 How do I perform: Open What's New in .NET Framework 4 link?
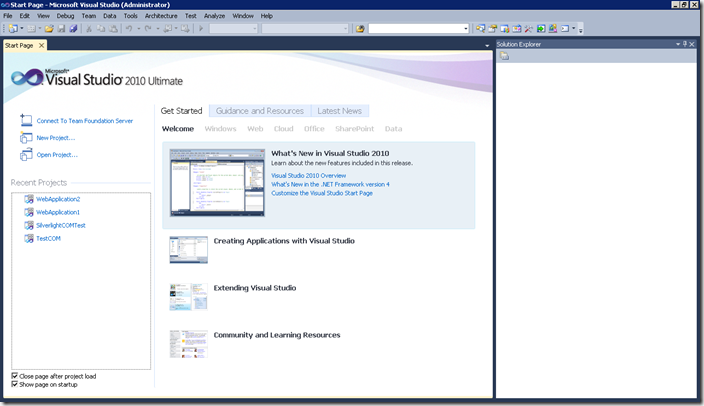click(330, 185)
